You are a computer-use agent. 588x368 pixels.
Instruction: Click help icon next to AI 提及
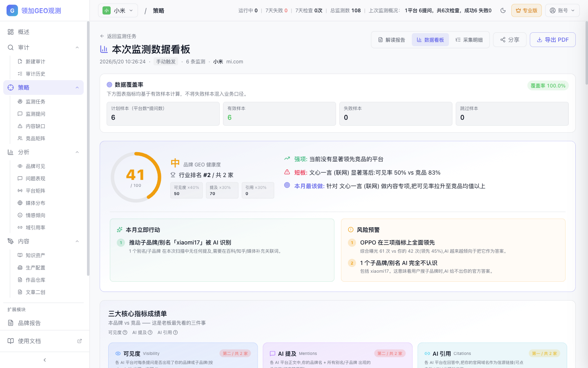(150, 332)
